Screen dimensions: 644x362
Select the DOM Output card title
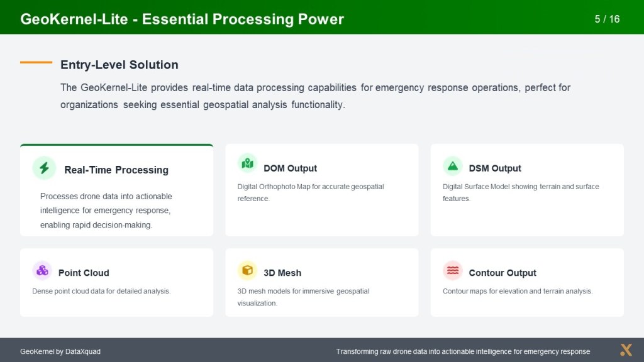coord(290,168)
